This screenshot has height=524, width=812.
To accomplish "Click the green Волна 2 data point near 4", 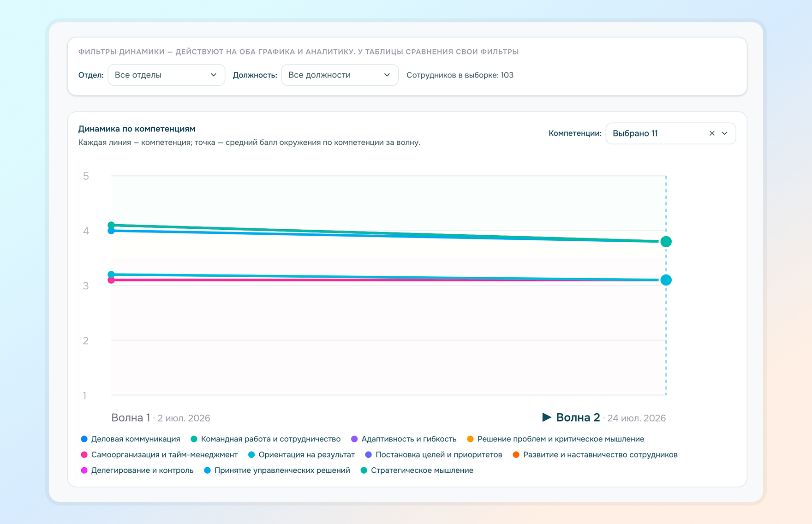I will [x=666, y=241].
